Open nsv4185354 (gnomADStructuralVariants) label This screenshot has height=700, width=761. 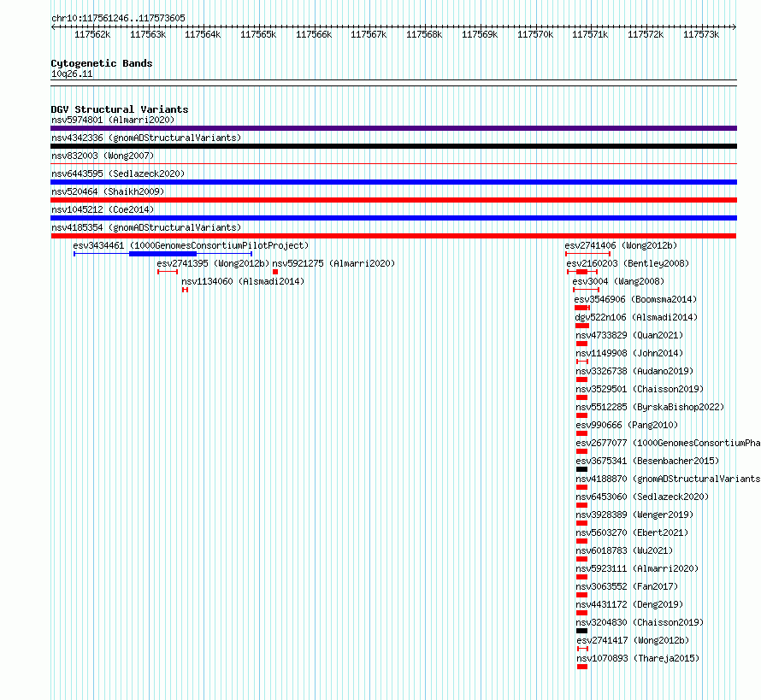coord(146,227)
